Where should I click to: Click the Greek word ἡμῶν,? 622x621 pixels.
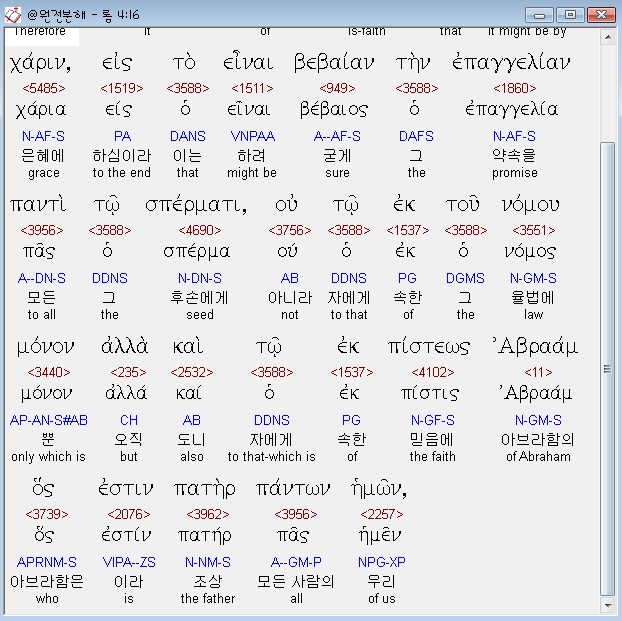click(379, 489)
